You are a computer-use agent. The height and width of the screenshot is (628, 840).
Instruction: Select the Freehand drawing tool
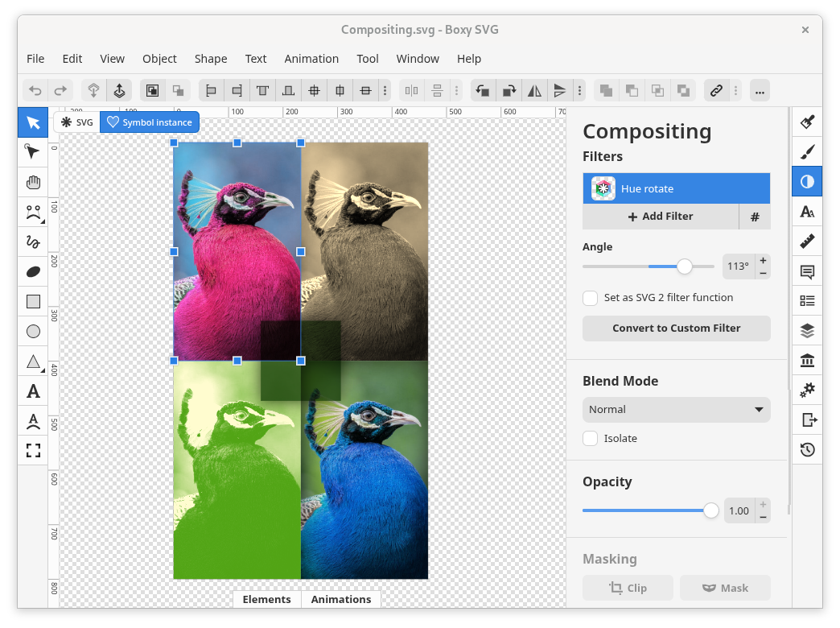[33, 242]
